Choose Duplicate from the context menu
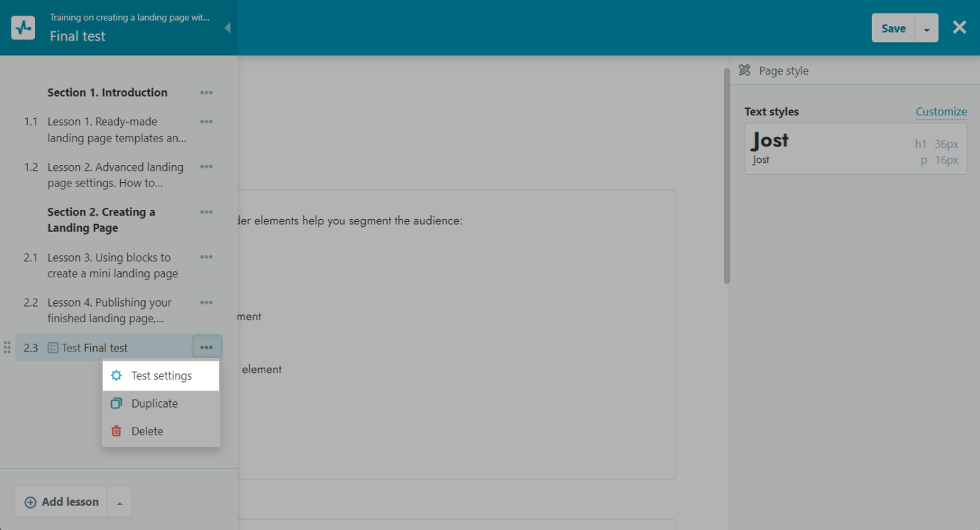The height and width of the screenshot is (530, 980). 161,403
